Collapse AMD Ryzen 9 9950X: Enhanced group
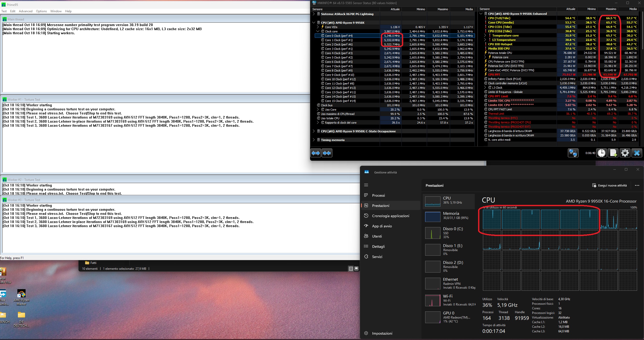This screenshot has width=644, height=340. (481, 14)
